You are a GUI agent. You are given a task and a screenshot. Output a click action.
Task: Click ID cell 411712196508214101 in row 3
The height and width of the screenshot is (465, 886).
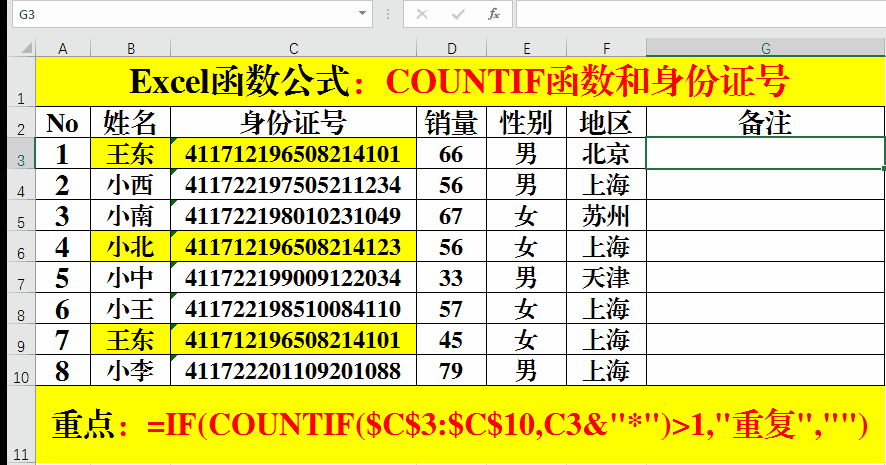(x=293, y=153)
